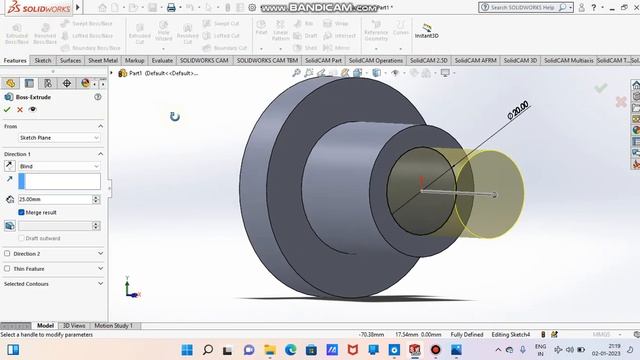Toggle the Draft outward checkbox
Screen dimensions: 640x360
[x=21, y=238]
